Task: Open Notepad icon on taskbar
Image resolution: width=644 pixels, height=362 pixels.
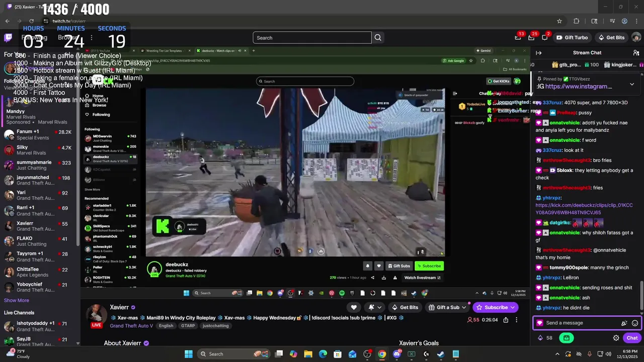Action: pyautogui.click(x=455, y=354)
